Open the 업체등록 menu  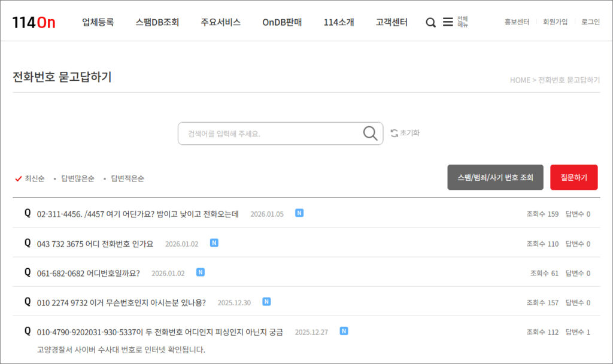98,22
